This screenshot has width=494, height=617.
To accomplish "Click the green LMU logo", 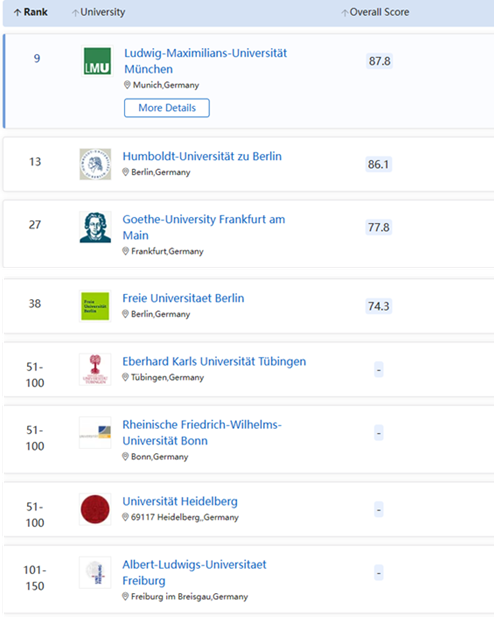I will pos(97,61).
